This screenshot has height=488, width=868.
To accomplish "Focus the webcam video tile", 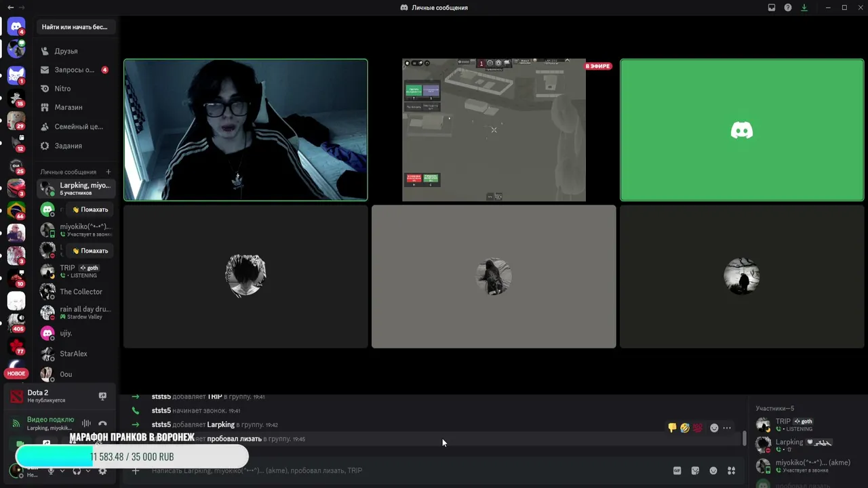I will pos(245,130).
